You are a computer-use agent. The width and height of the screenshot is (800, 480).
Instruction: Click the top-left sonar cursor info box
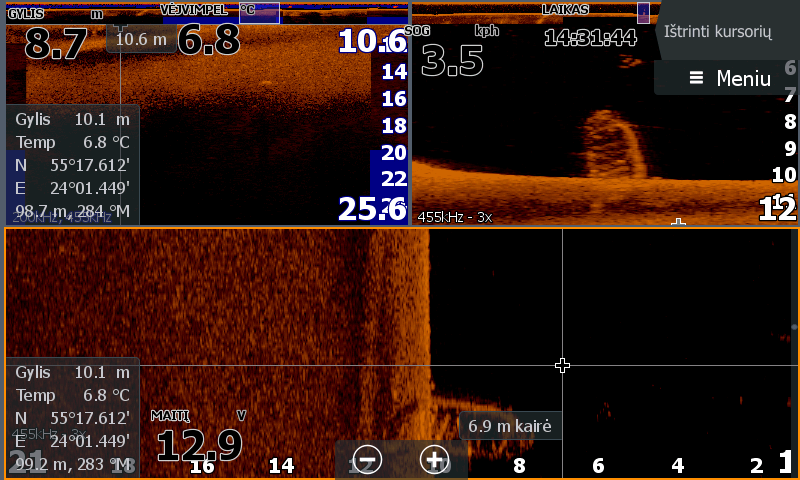click(72, 165)
